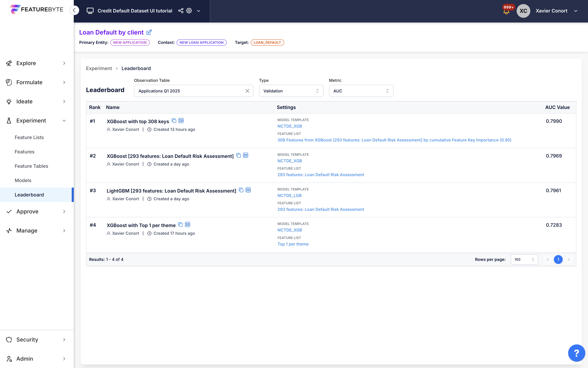Clear the Applications Q1 2025 observation table
Viewport: 588px width, 368px height.
[247, 91]
